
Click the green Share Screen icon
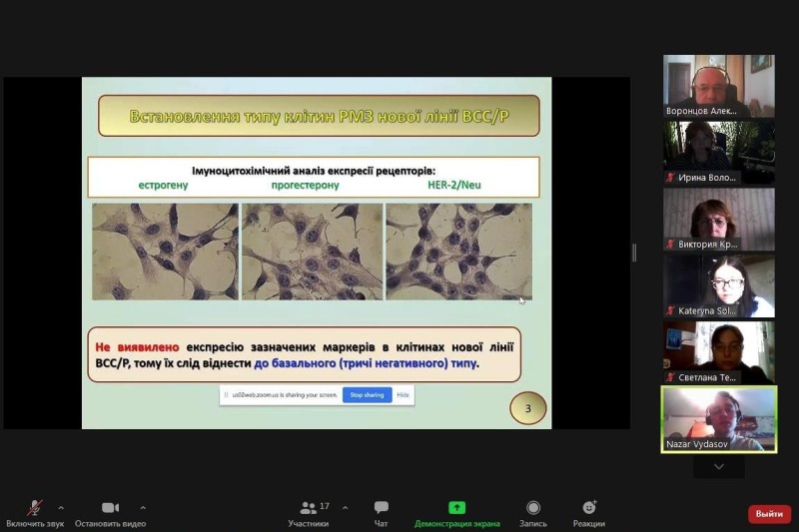coord(456,508)
